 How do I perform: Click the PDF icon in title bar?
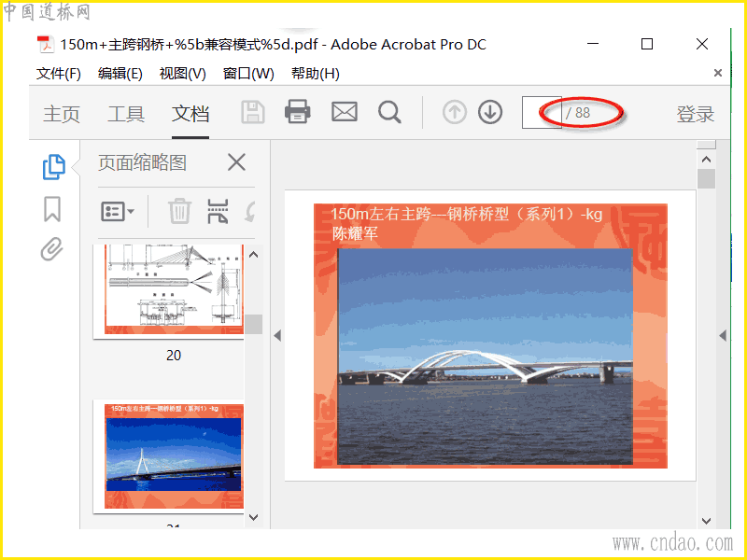point(45,44)
